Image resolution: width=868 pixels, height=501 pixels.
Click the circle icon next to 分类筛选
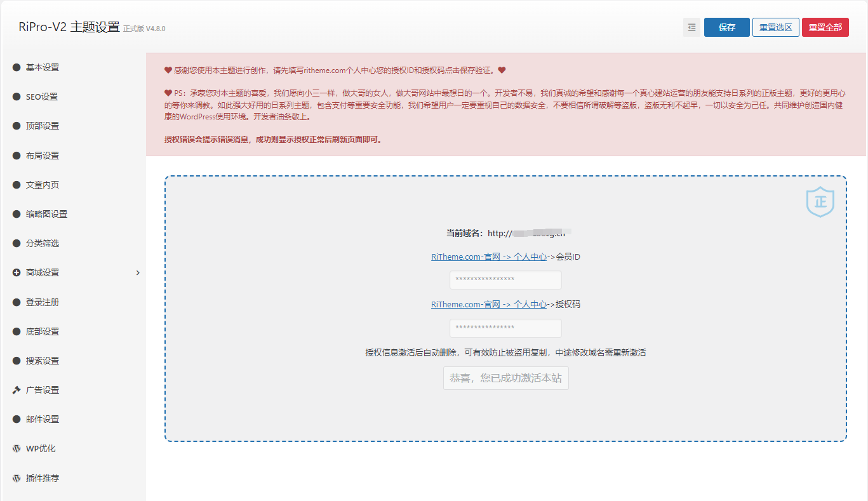coord(17,243)
